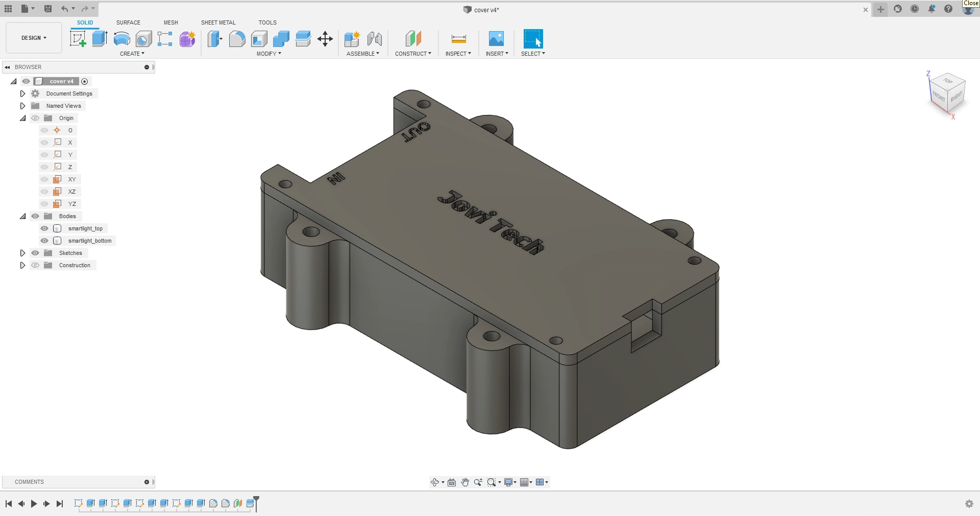980x516 pixels.
Task: Open the DESIGN workspace dropdown
Action: pyautogui.click(x=34, y=38)
